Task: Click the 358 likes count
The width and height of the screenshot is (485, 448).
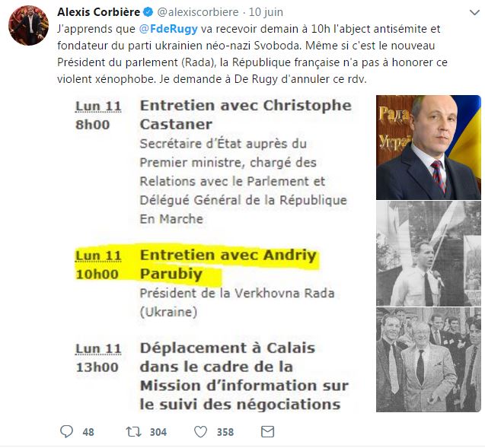Action: 225,432
